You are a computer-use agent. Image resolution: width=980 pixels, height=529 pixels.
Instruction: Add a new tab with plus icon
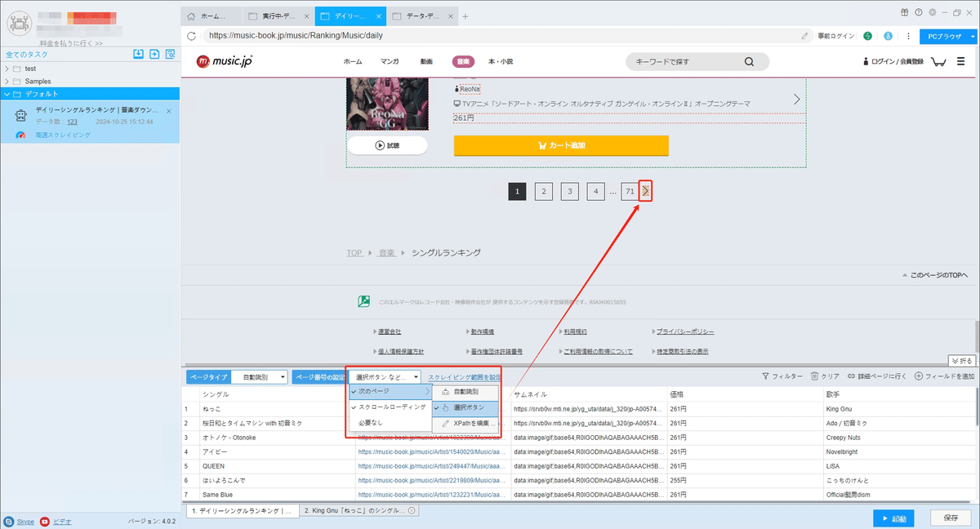[465, 16]
